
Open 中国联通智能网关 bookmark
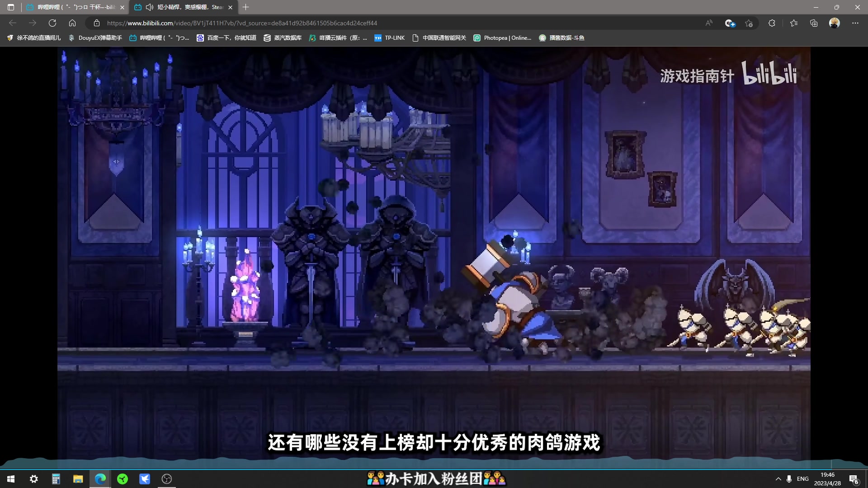(439, 38)
